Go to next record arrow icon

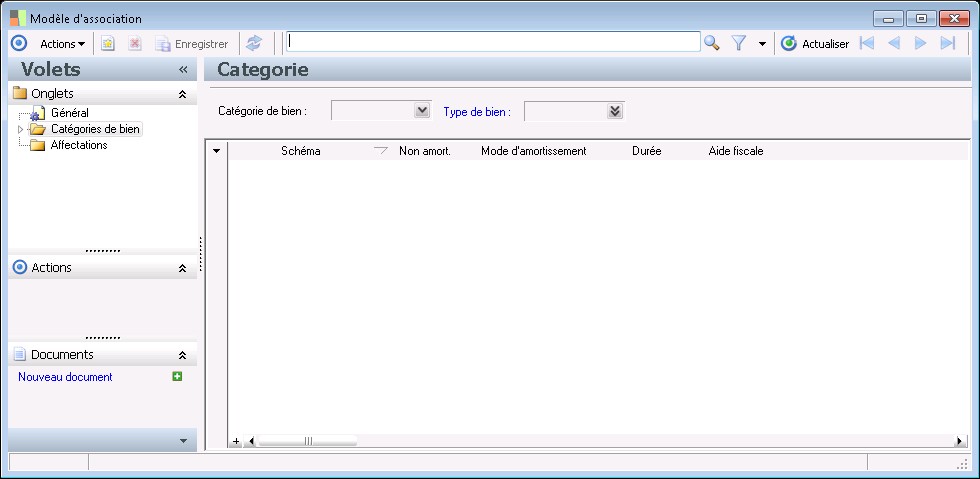tap(920, 43)
